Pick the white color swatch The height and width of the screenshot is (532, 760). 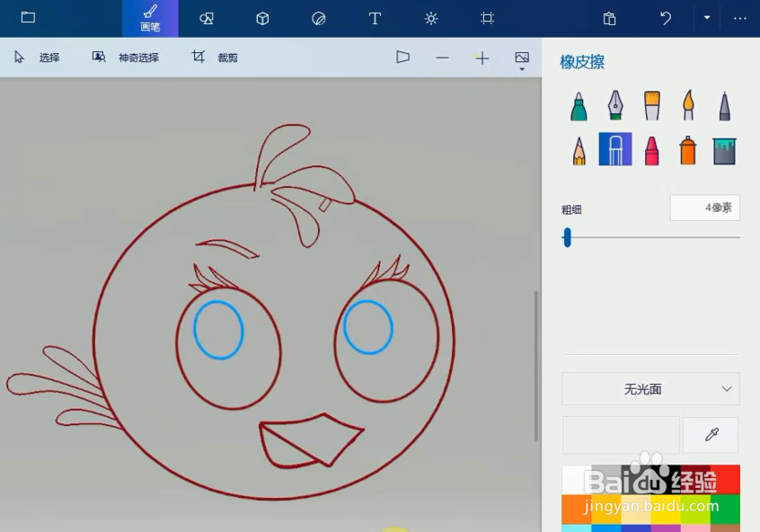[577, 480]
